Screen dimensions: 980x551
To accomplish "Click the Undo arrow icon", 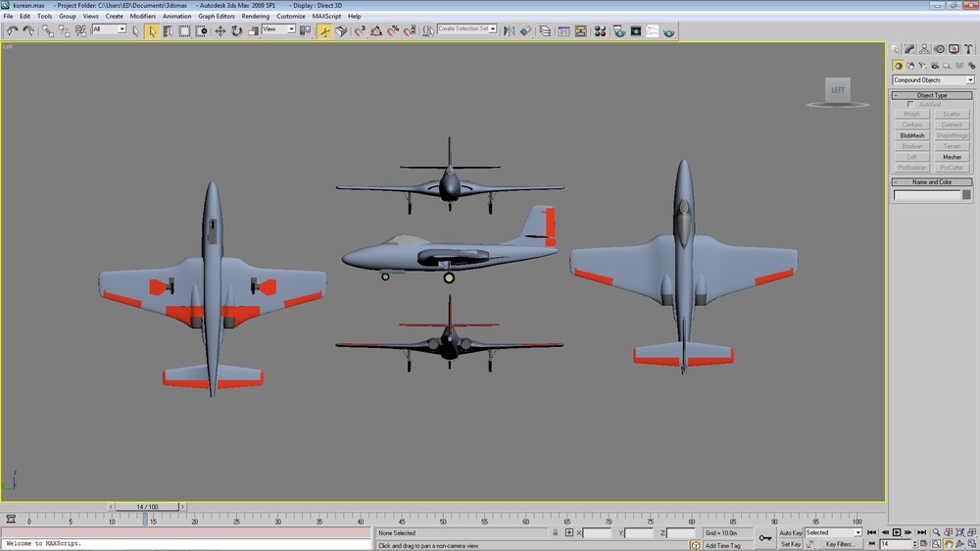I will coord(12,30).
